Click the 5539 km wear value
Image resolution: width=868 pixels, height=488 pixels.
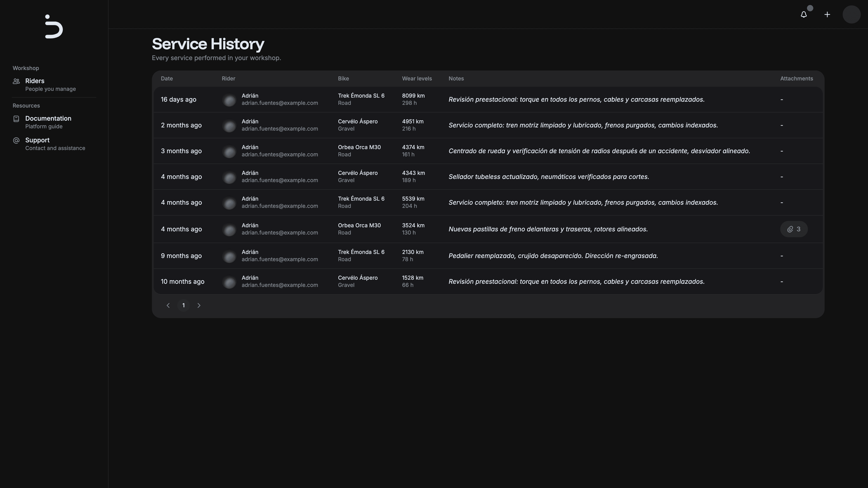point(413,199)
